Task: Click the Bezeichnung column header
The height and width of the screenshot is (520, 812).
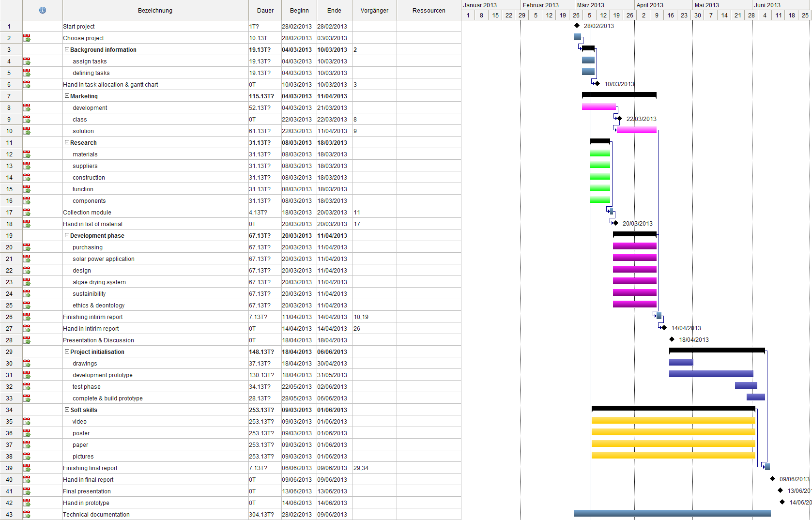Action: pyautogui.click(x=155, y=10)
